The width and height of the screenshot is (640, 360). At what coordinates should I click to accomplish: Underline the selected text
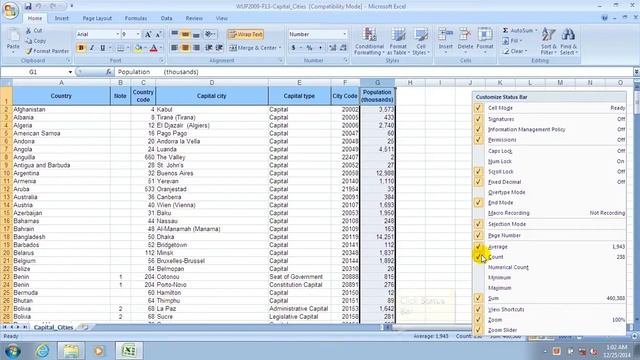point(102,48)
